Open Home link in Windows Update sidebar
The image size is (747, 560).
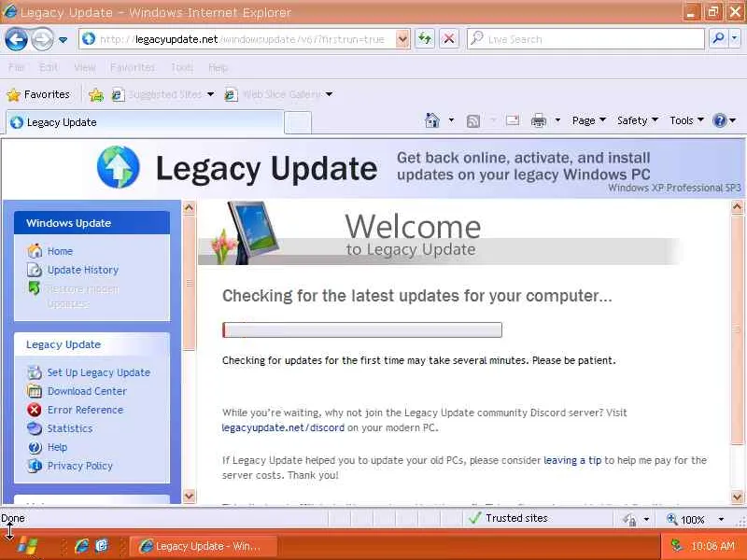[x=60, y=251]
